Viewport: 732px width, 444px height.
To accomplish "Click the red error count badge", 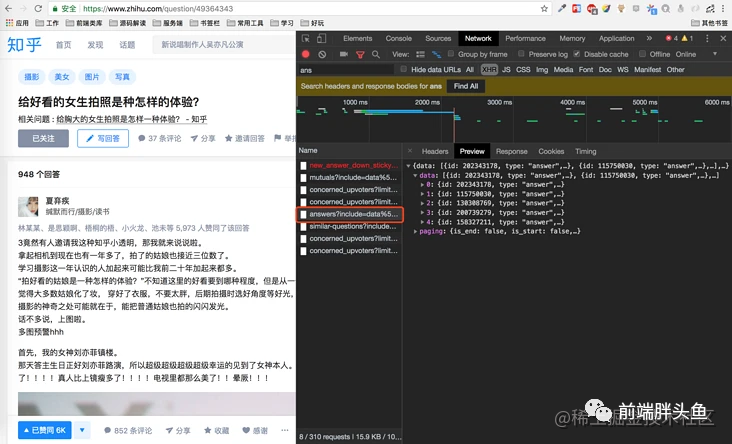I will pos(672,38).
